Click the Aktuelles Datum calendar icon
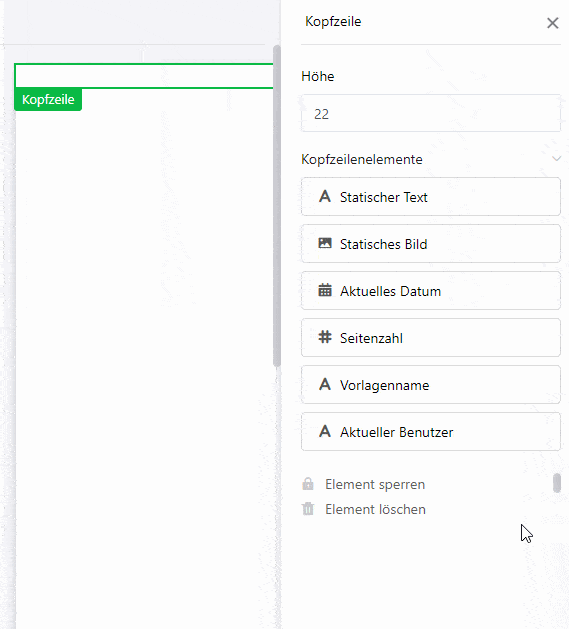The height and width of the screenshot is (629, 569). pyautogui.click(x=325, y=290)
